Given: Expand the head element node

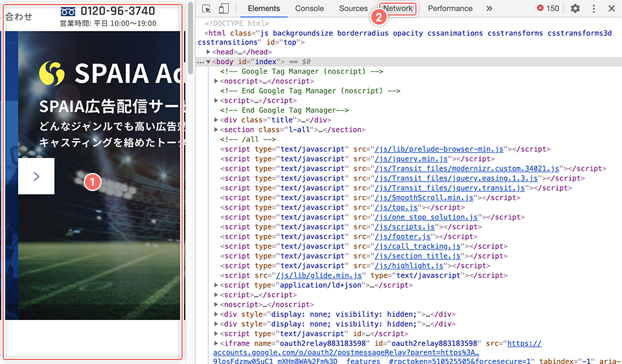Looking at the screenshot, I should pyautogui.click(x=208, y=52).
